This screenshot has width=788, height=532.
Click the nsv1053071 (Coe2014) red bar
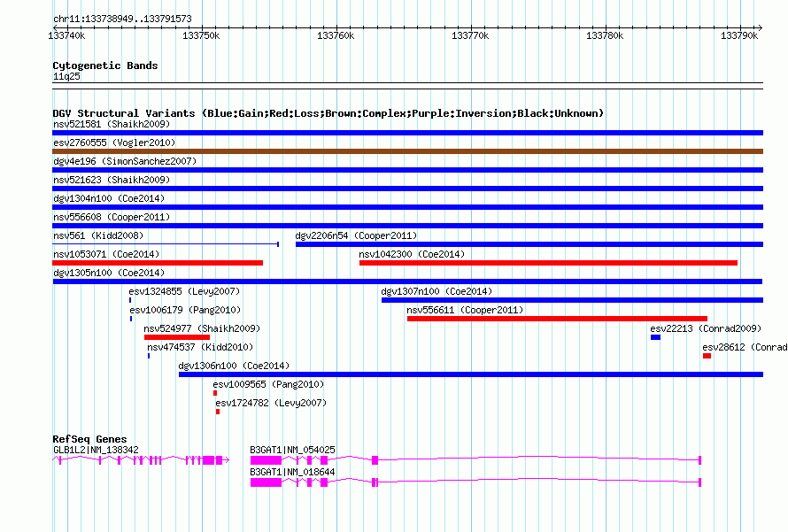158,263
